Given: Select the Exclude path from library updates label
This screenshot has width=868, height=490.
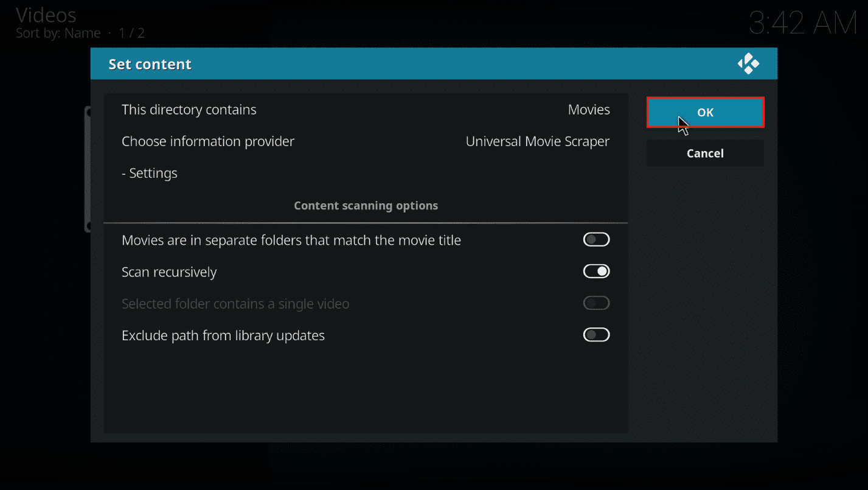Looking at the screenshot, I should click(x=223, y=335).
